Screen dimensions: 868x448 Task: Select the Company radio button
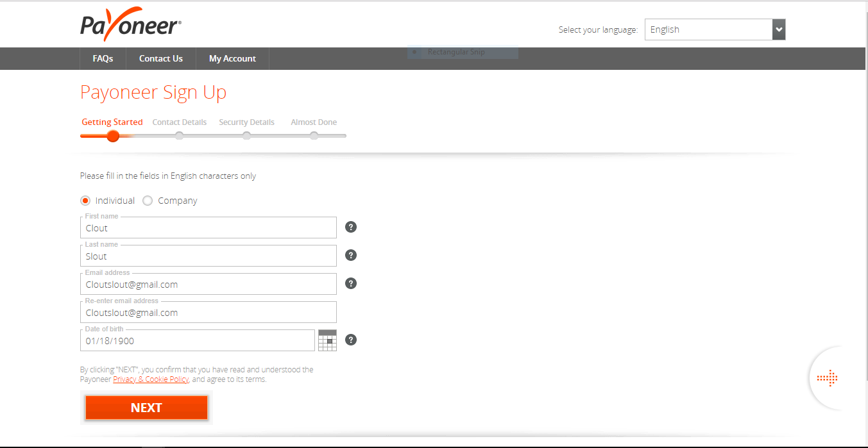click(x=148, y=201)
